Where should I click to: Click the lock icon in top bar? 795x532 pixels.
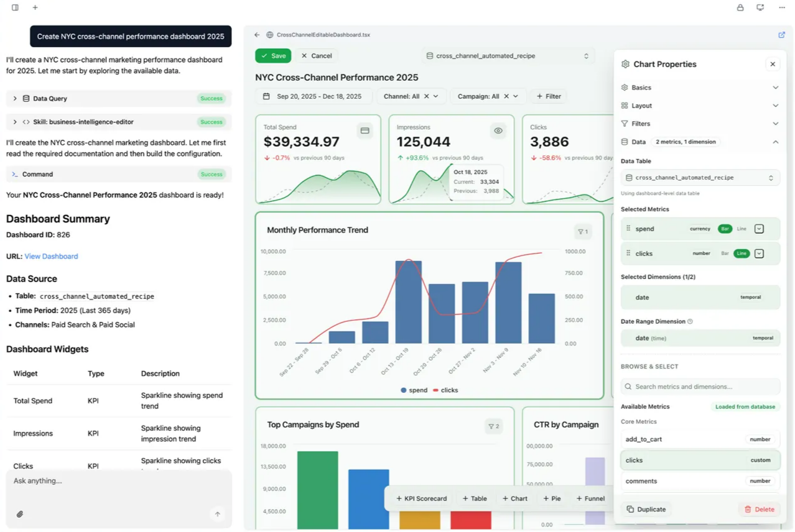740,7
